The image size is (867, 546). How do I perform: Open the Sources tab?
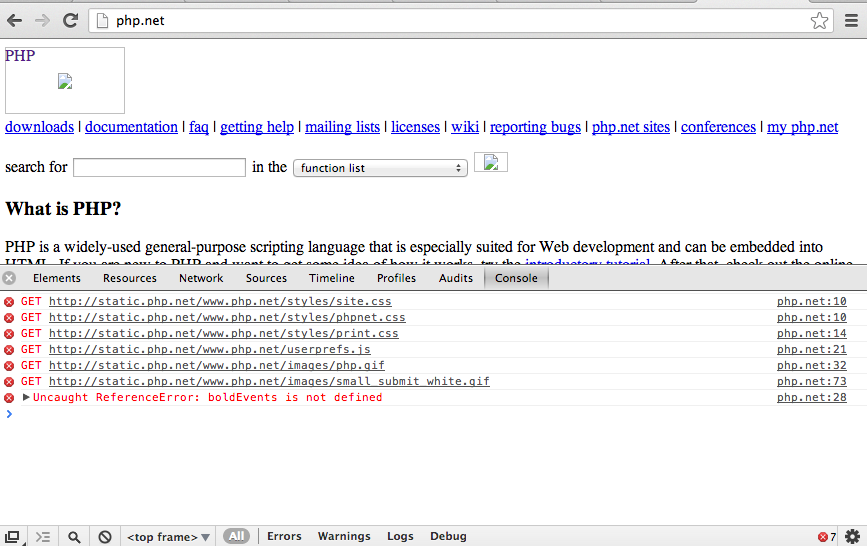click(267, 278)
